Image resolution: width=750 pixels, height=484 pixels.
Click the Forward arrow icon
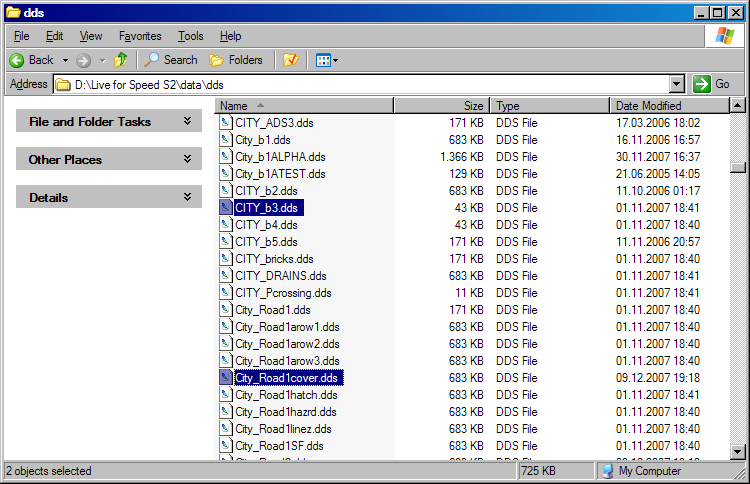tap(83, 60)
